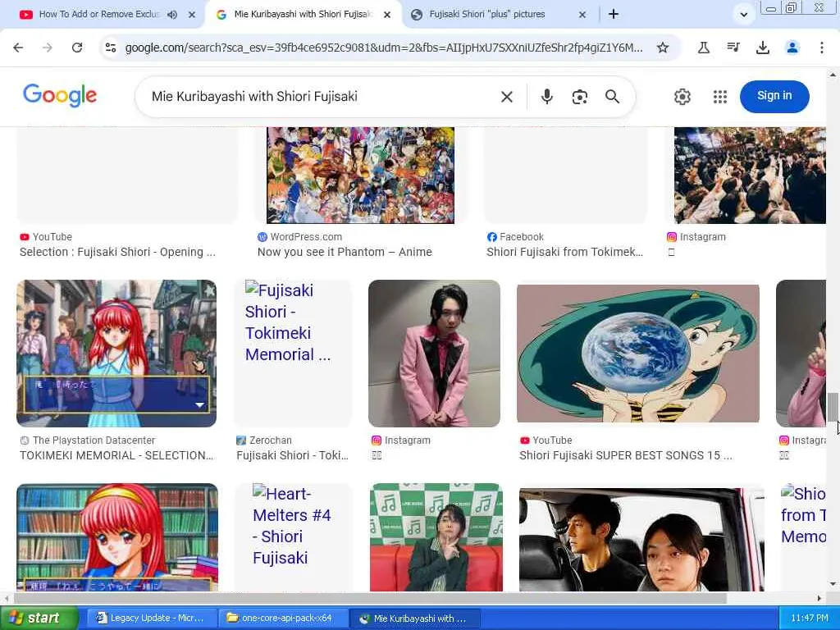Click the browser forward arrow
This screenshot has width=840, height=630.
coord(48,48)
